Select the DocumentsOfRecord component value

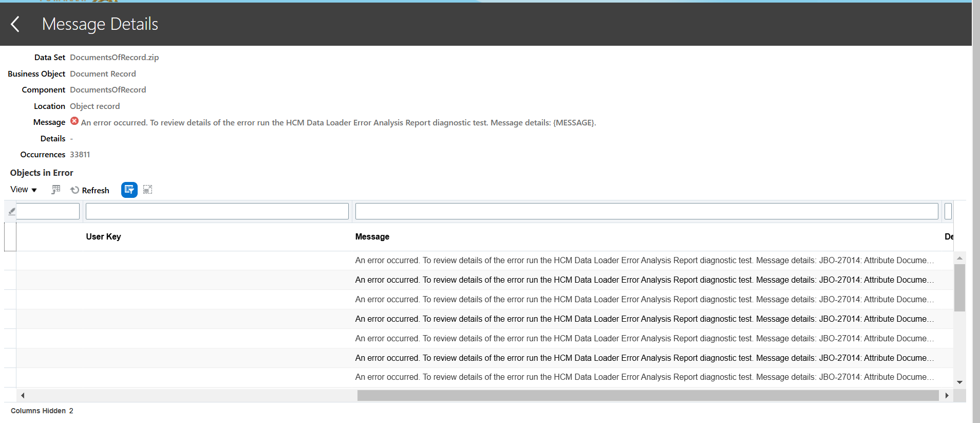click(x=108, y=90)
